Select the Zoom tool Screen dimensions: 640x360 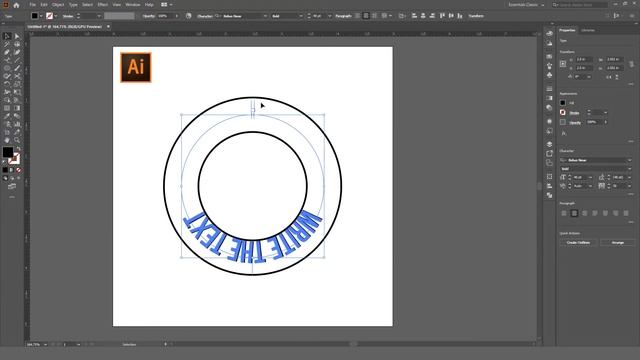click(x=17, y=140)
